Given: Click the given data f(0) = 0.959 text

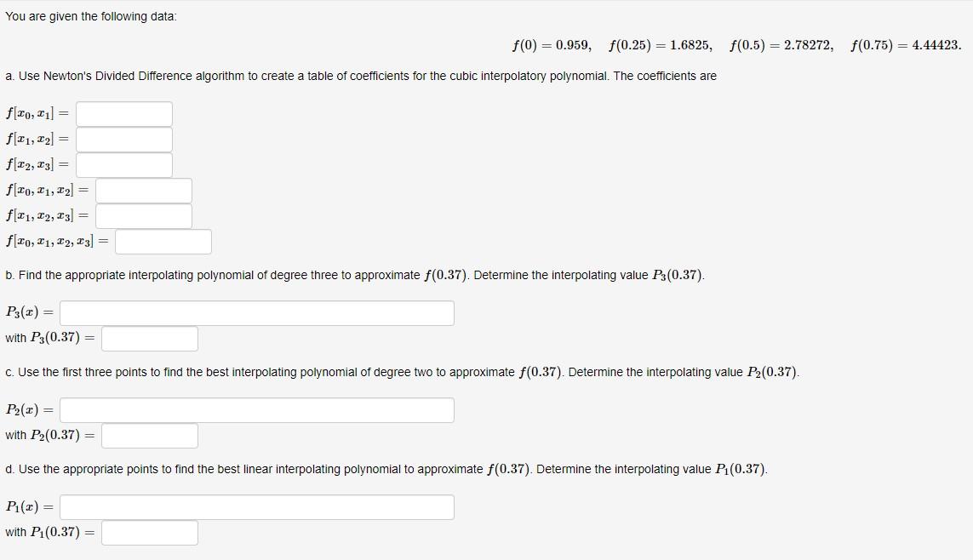Looking at the screenshot, I should coord(552,45).
